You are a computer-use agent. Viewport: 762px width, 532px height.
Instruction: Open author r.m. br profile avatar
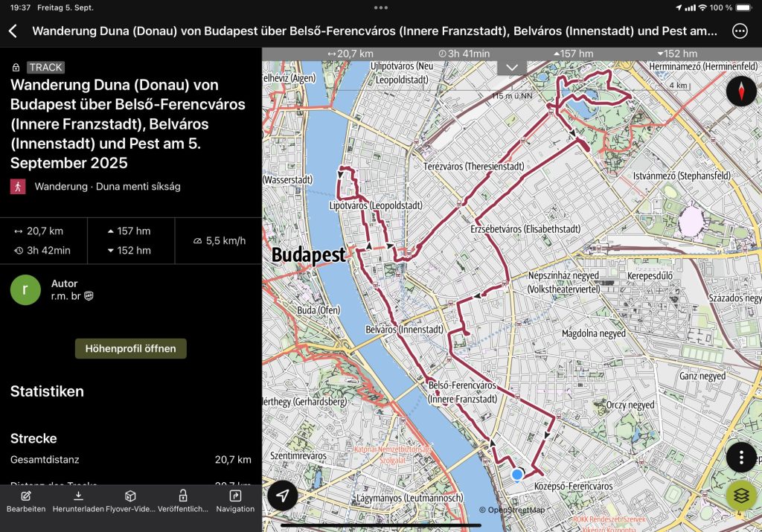pyautogui.click(x=25, y=289)
